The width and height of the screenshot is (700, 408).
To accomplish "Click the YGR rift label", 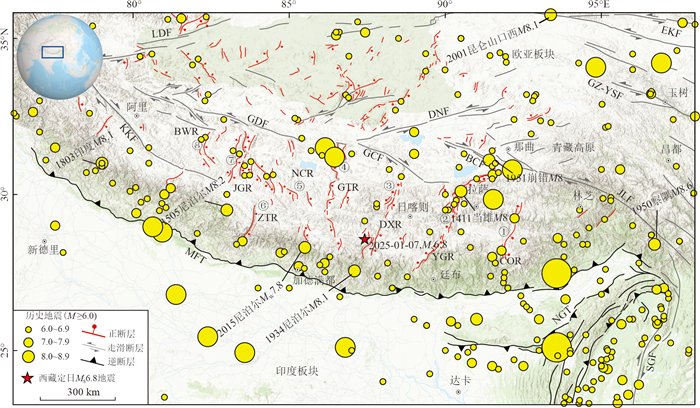I will click(x=443, y=257).
